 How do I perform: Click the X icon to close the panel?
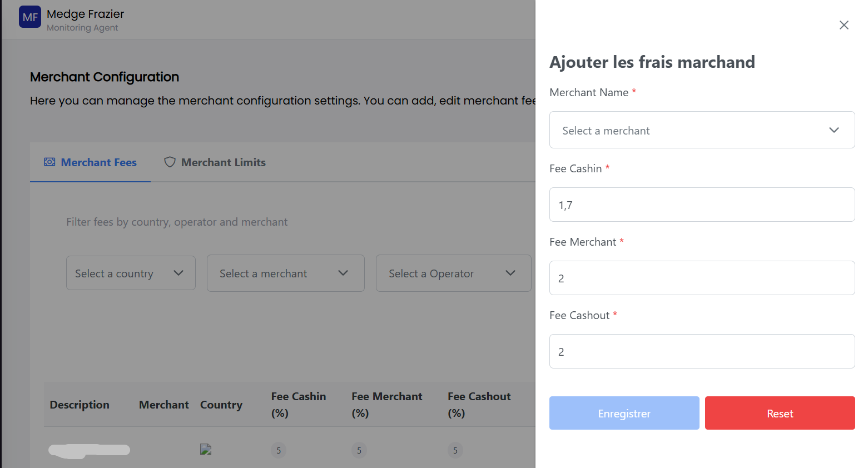click(x=844, y=25)
